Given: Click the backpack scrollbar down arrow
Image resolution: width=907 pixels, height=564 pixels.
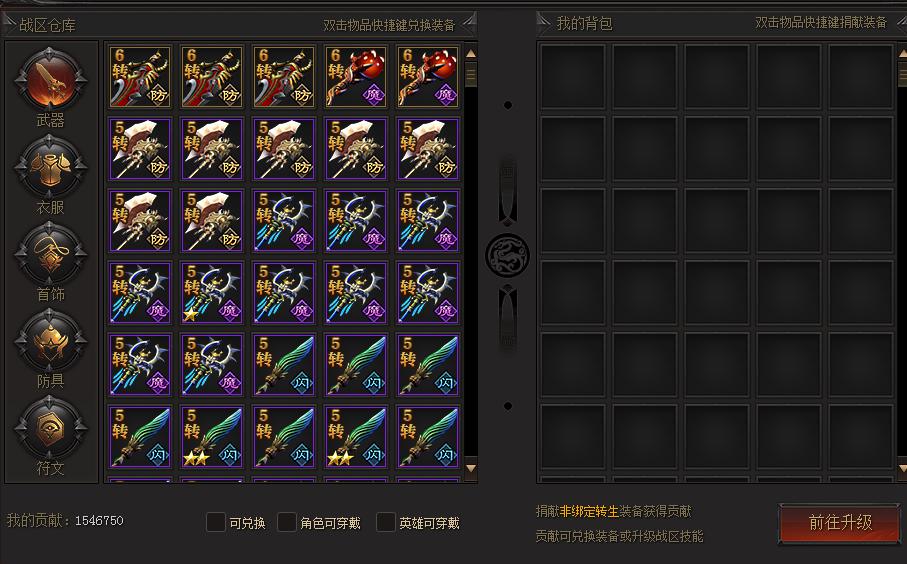Looking at the screenshot, I should [902, 467].
